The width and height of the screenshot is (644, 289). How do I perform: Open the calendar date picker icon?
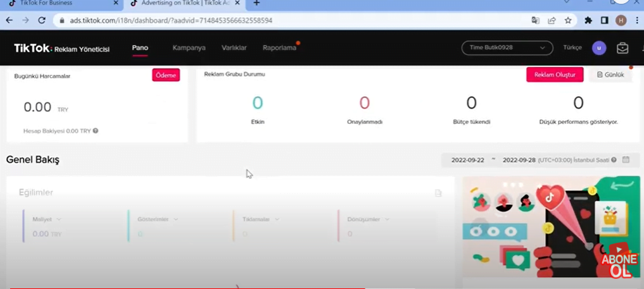(626, 159)
